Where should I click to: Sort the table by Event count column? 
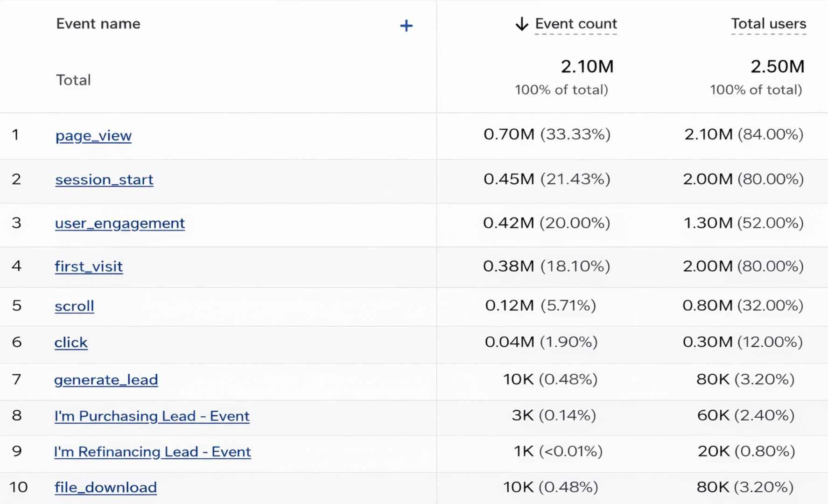click(576, 24)
